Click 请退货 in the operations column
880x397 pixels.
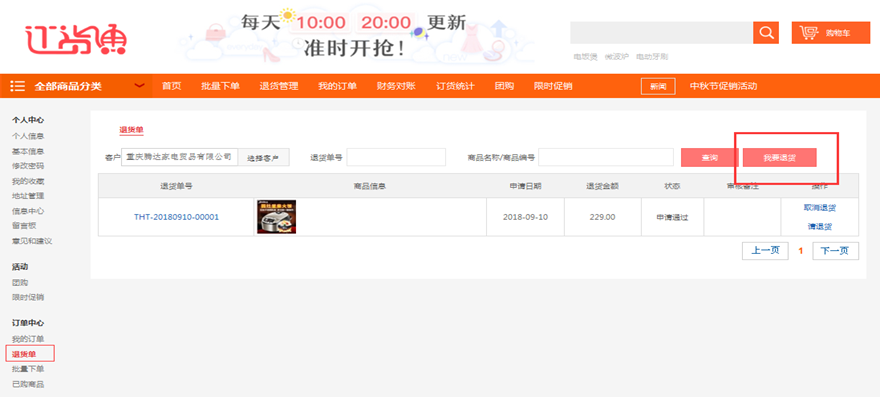[819, 227]
